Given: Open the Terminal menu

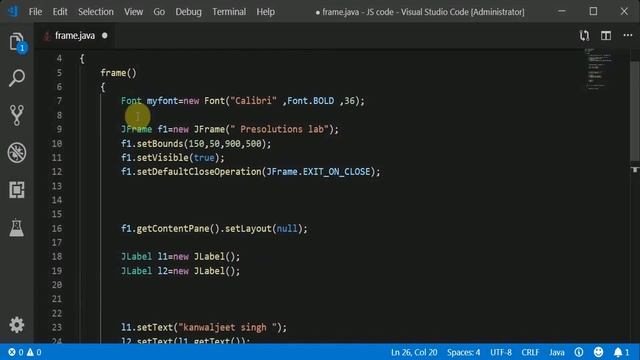Looking at the screenshot, I should [x=229, y=12].
